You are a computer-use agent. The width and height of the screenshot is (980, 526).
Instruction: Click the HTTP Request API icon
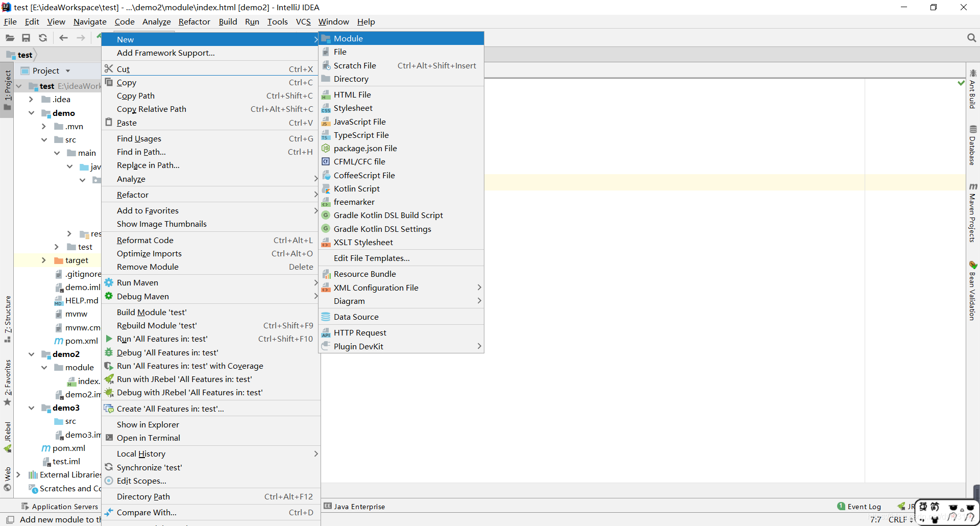click(326, 333)
